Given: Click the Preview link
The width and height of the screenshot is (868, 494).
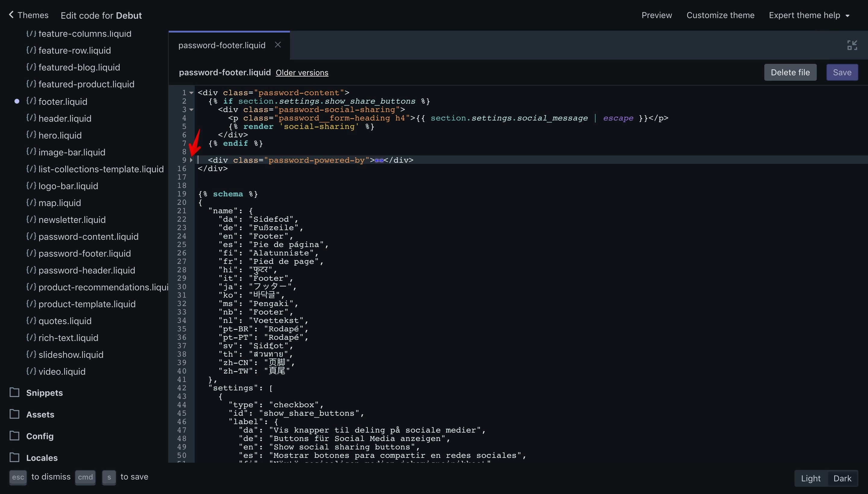Looking at the screenshot, I should click(x=656, y=15).
